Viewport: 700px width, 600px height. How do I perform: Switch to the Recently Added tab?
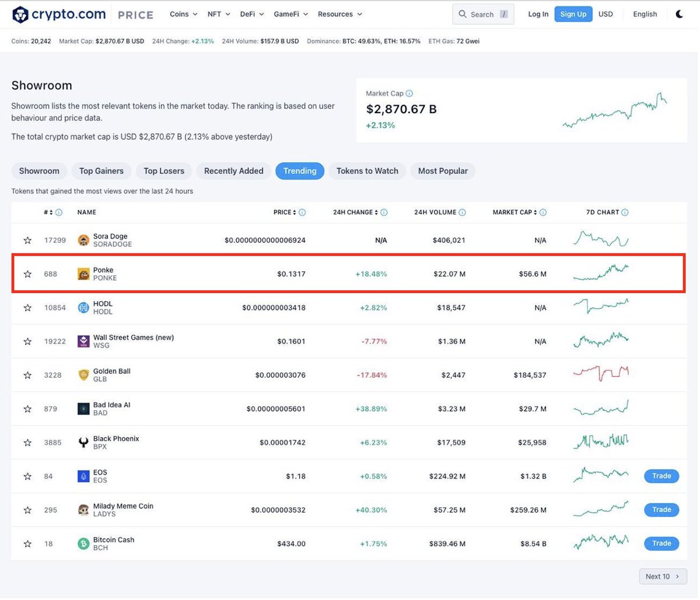[234, 171]
